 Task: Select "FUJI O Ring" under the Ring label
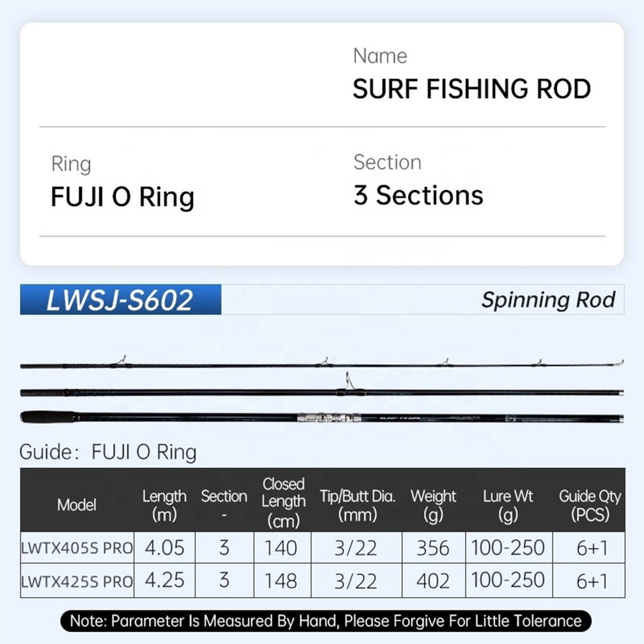point(123,197)
